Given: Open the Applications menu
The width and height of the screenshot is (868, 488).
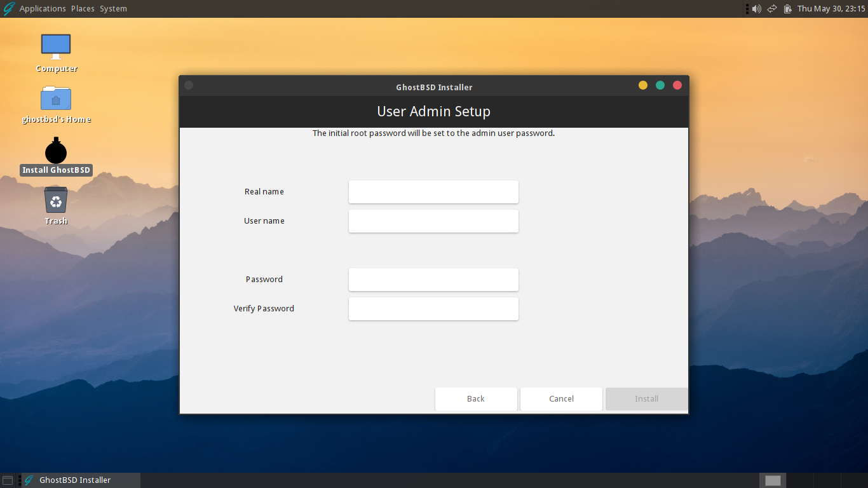Looking at the screenshot, I should (x=43, y=9).
